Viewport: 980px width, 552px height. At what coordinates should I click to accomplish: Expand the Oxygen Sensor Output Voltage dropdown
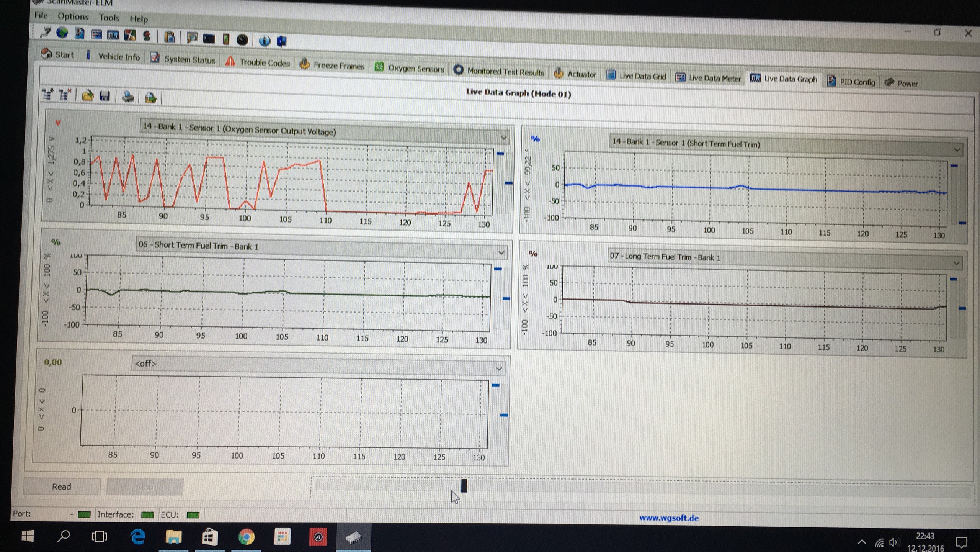tap(503, 137)
